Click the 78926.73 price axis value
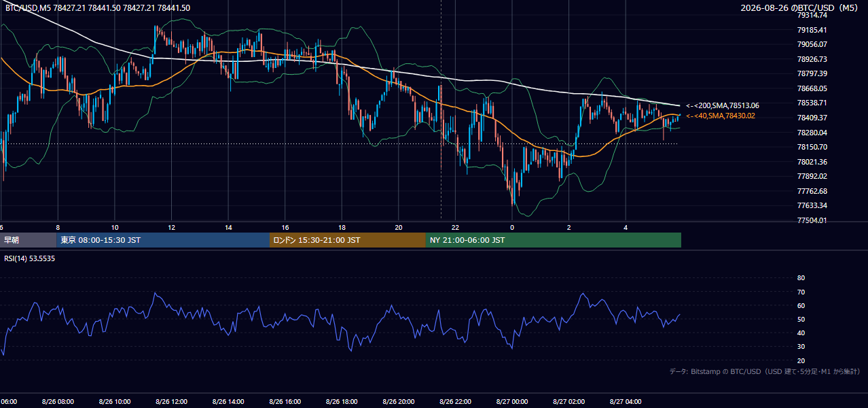The height and width of the screenshot is (408, 868). [812, 59]
